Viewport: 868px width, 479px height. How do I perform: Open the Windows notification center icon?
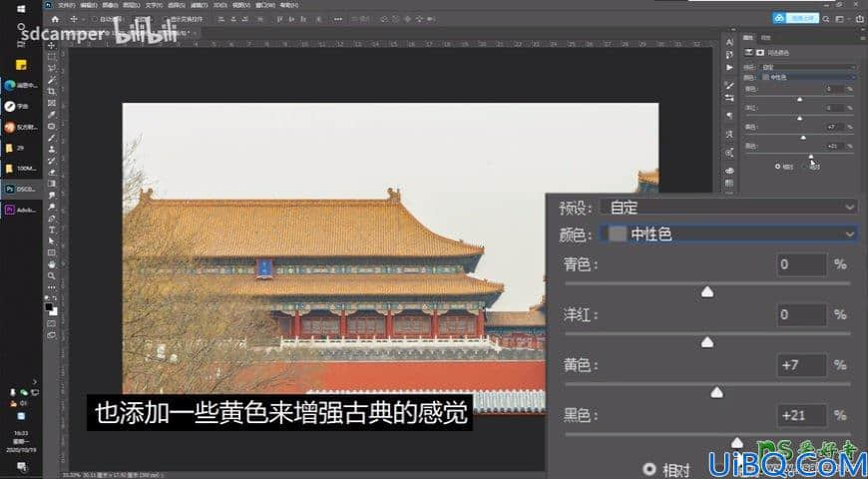pos(21,465)
